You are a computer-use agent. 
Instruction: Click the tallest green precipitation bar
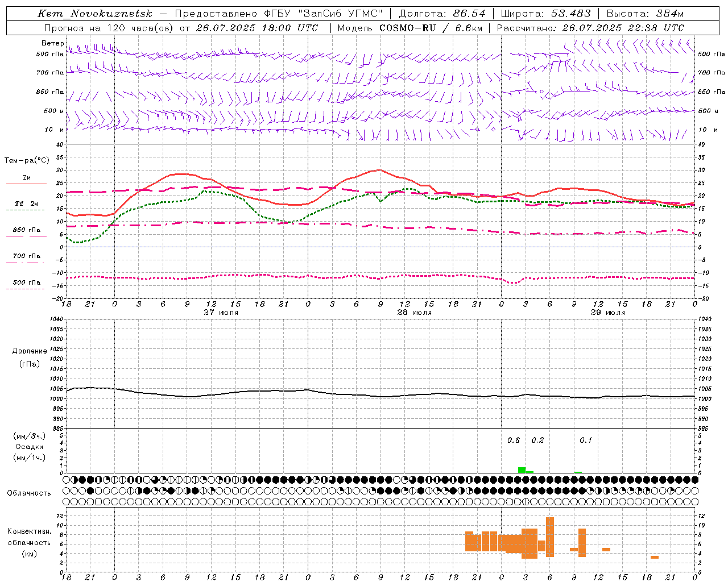[x=522, y=470]
